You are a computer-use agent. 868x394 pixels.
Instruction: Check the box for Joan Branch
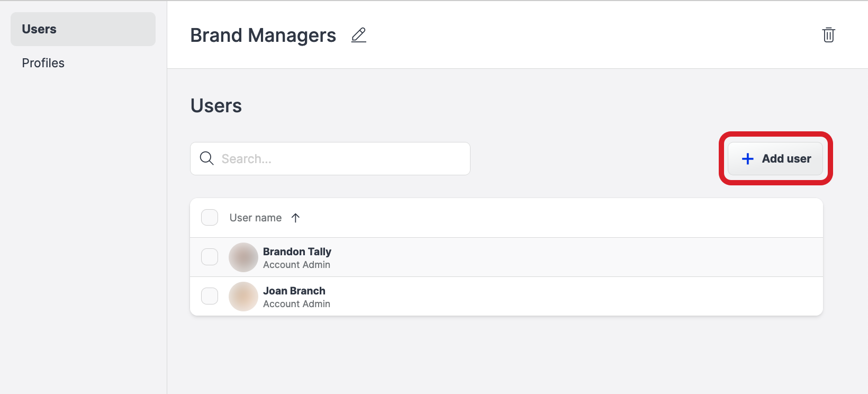(210, 296)
